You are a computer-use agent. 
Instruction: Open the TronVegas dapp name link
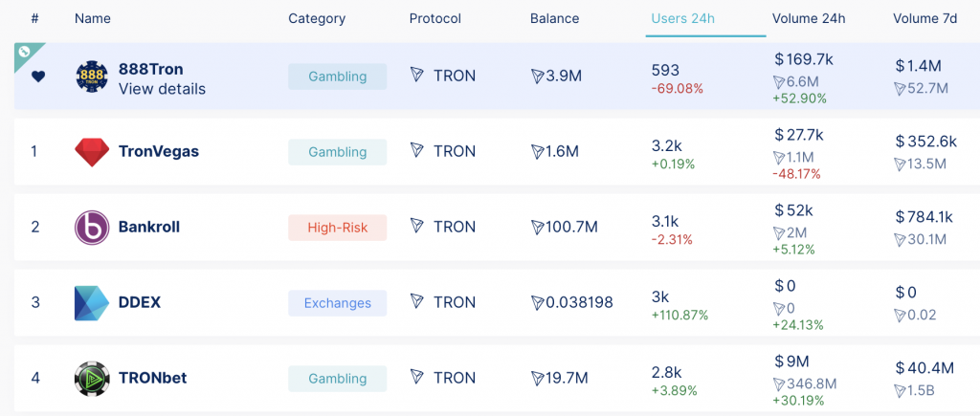click(x=158, y=151)
